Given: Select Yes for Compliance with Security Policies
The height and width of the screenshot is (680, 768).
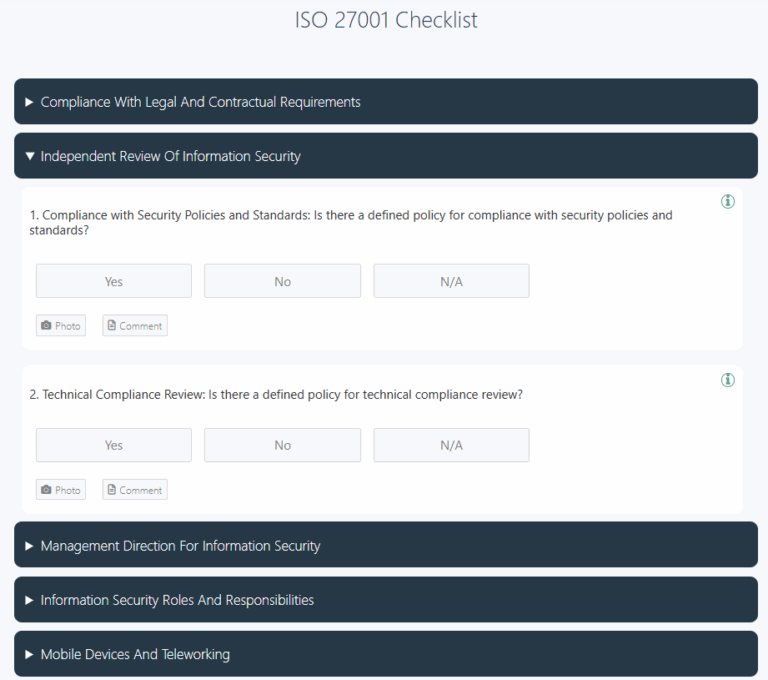Looking at the screenshot, I should pyautogui.click(x=114, y=281).
